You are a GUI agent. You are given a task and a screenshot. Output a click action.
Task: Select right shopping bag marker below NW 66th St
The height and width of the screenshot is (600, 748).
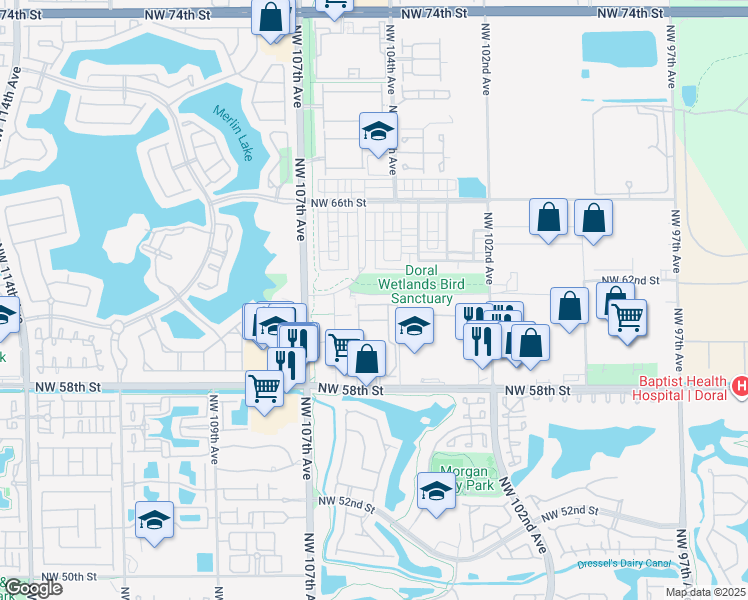[593, 220]
